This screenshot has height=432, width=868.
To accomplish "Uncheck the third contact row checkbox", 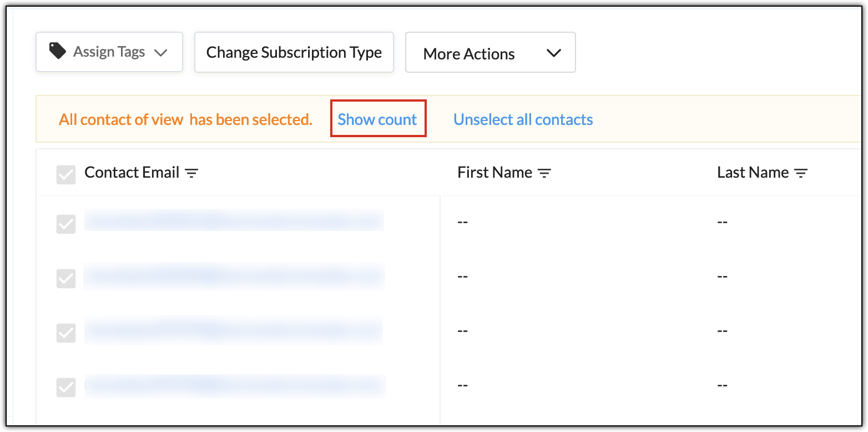I will [x=66, y=333].
